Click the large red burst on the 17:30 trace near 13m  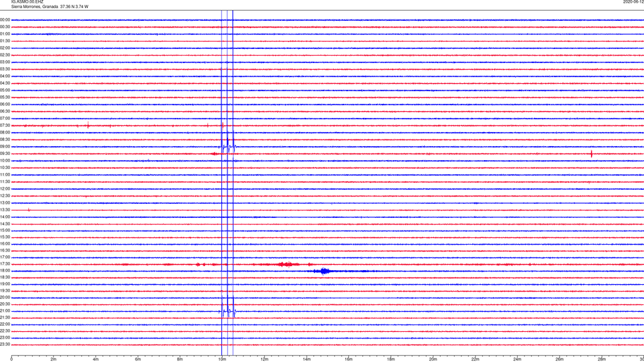point(288,264)
